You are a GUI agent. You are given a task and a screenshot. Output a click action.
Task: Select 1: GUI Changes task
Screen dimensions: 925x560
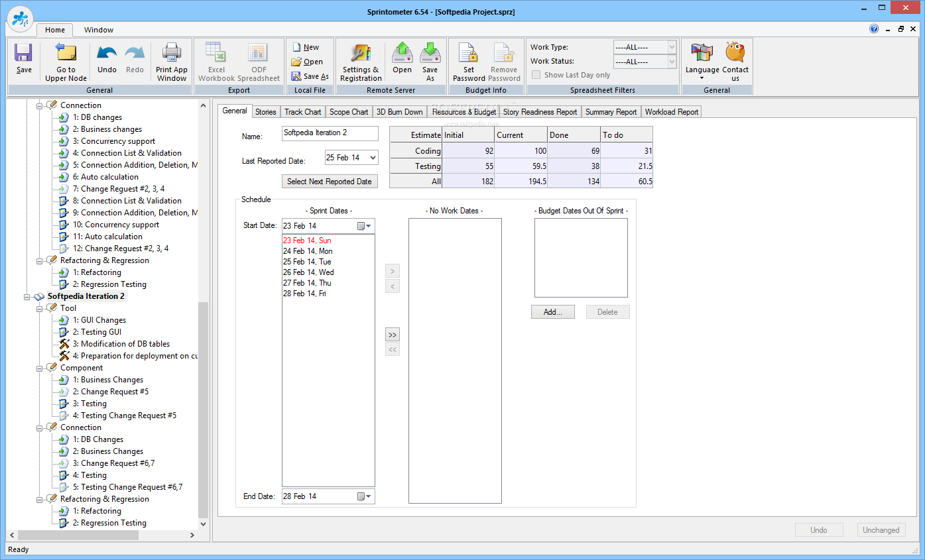99,320
